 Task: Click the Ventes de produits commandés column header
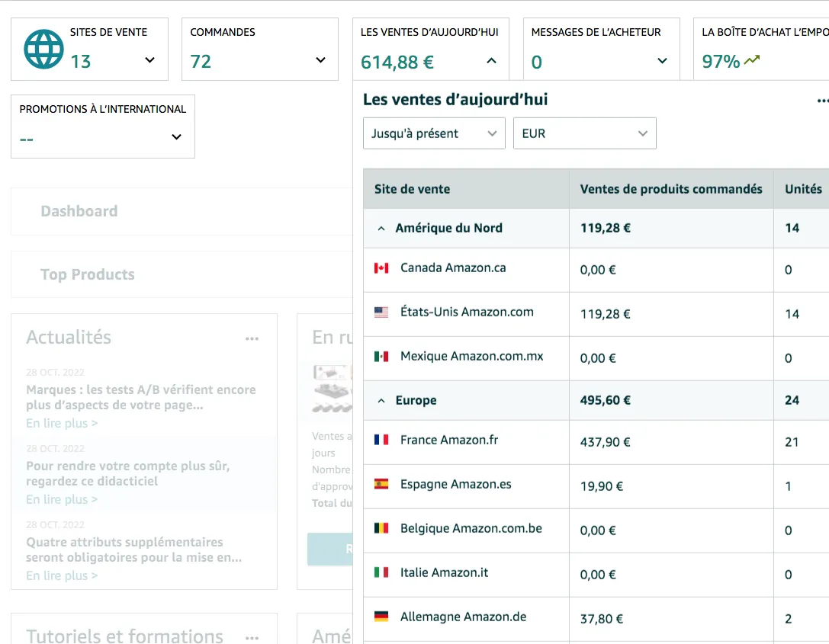click(x=671, y=189)
